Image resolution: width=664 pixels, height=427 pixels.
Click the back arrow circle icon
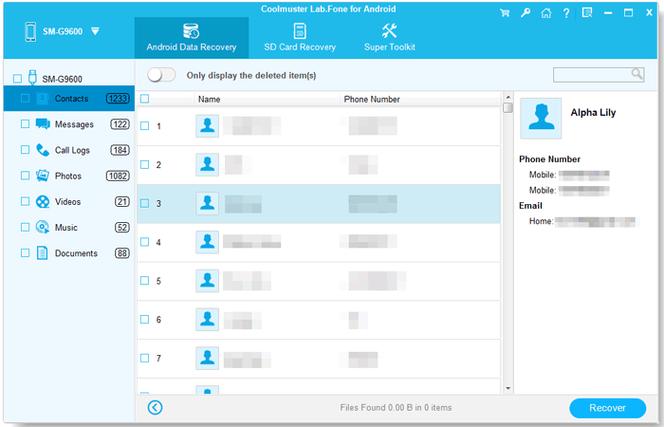coord(155,408)
